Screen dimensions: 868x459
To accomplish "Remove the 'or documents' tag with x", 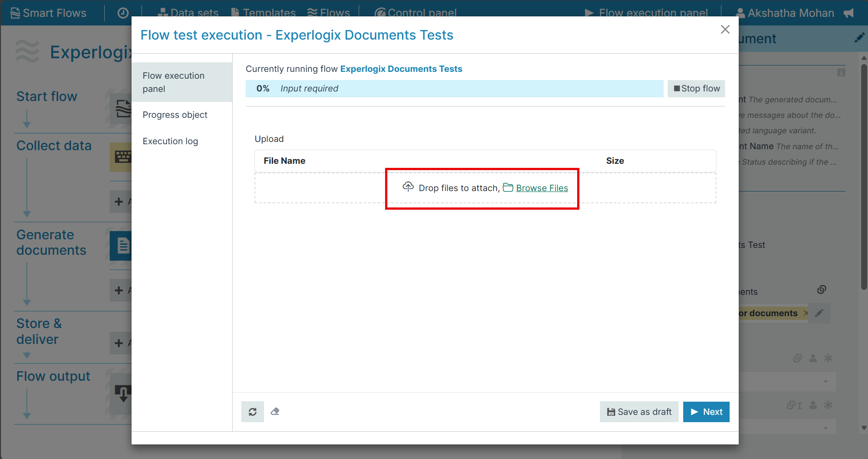I will (x=806, y=313).
